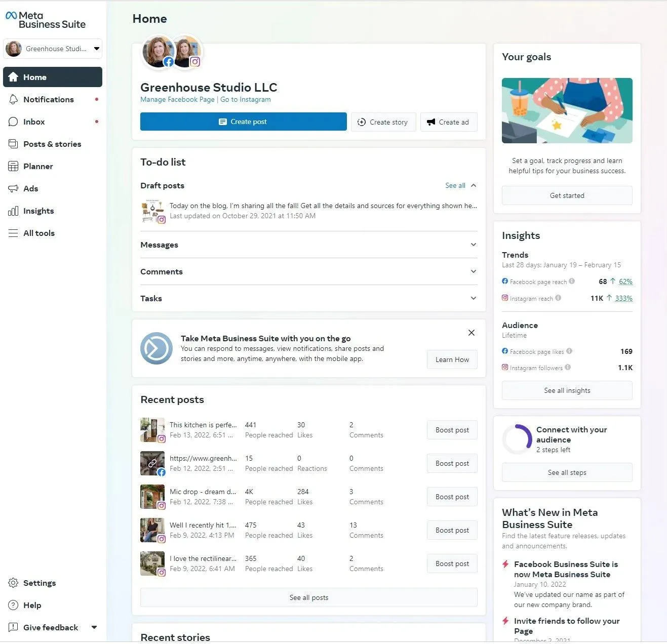Boost the 'Mic drop - dream d...' post
Image resolution: width=667 pixels, height=644 pixels.
[x=452, y=497]
